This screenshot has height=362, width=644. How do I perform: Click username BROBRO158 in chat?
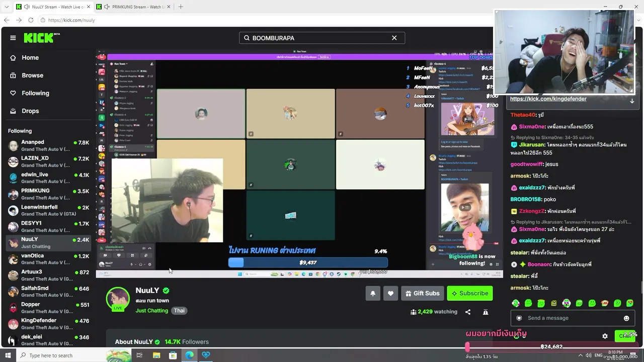[526, 200]
